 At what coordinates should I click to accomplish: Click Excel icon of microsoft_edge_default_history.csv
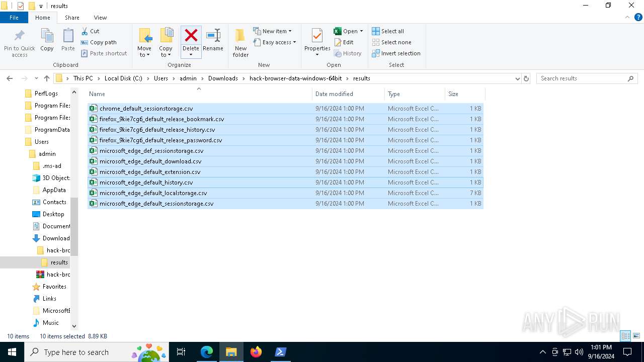pyautogui.click(x=93, y=183)
